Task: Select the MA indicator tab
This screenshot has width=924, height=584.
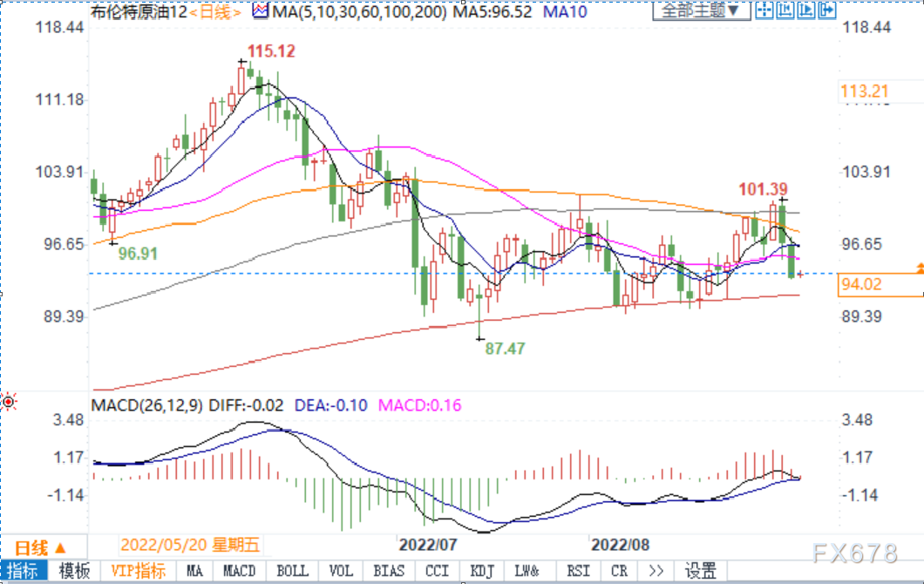Action: click(x=194, y=570)
